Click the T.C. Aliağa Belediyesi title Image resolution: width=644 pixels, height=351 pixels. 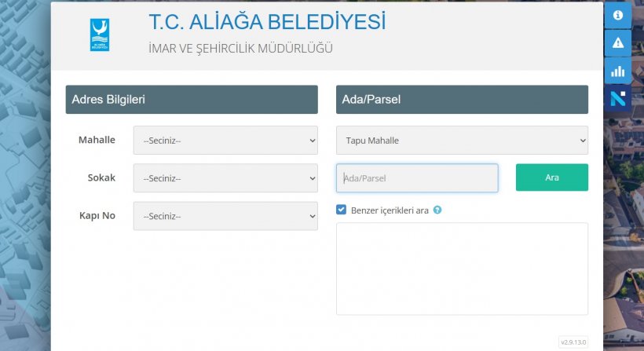(x=267, y=22)
